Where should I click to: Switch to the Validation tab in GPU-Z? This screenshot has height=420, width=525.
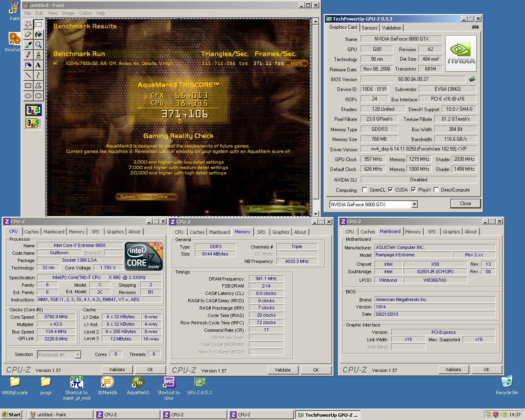point(392,28)
